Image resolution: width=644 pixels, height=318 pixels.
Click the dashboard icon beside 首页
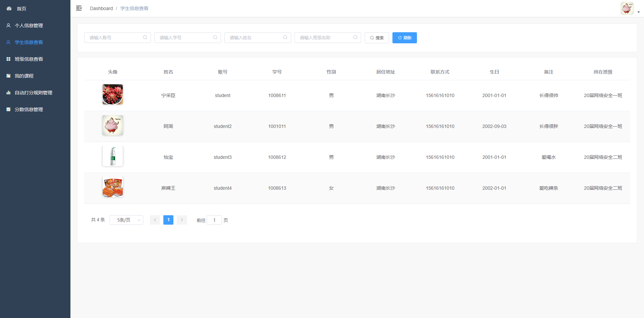tap(9, 9)
